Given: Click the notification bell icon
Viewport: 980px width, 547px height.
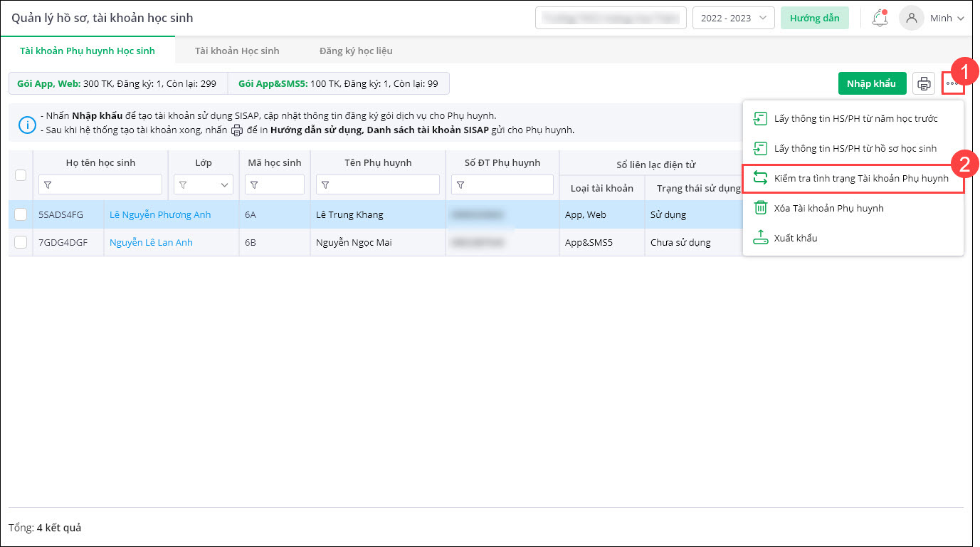Looking at the screenshot, I should tap(879, 19).
